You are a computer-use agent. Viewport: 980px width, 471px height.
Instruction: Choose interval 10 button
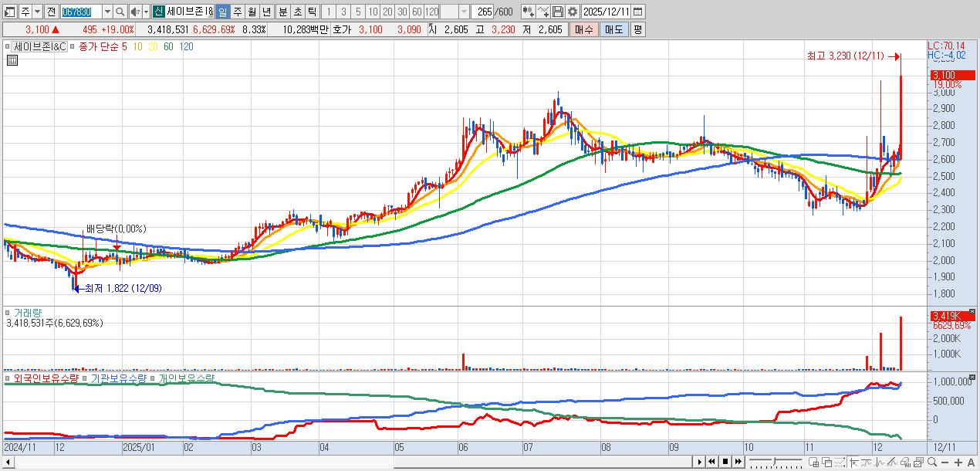coord(373,12)
